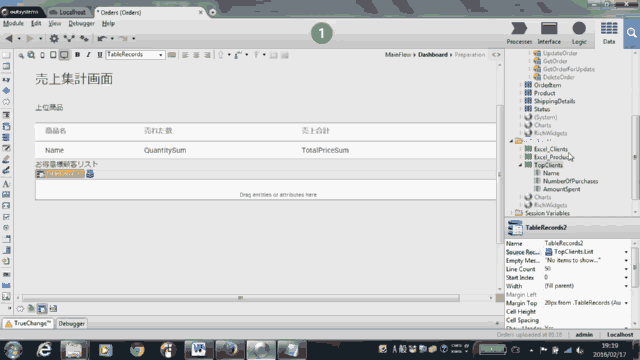Image resolution: width=640 pixels, height=360 pixels.
Task: Click the text widget A icon in toolbox
Action: (x=6, y=184)
